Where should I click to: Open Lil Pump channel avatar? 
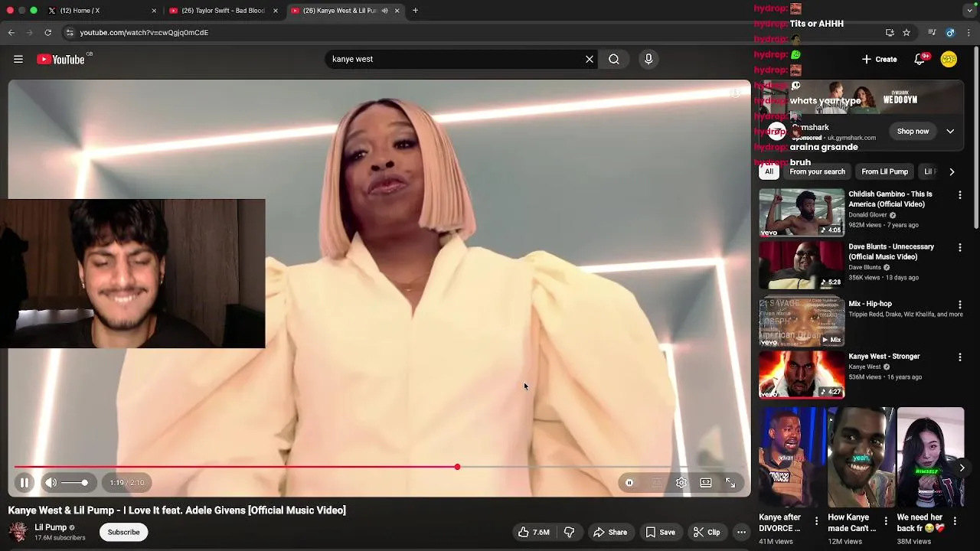18,532
